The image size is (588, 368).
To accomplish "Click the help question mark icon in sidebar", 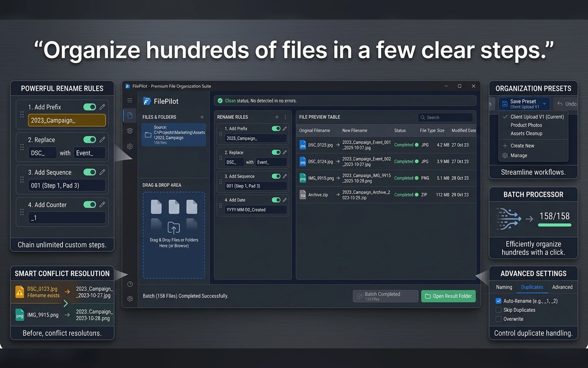I will [x=130, y=284].
